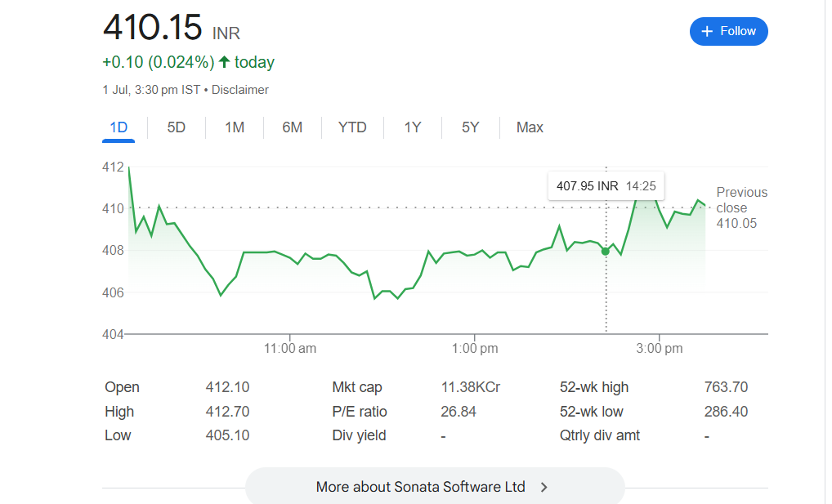
Task: Click the Low value 405.10
Action: point(227,435)
